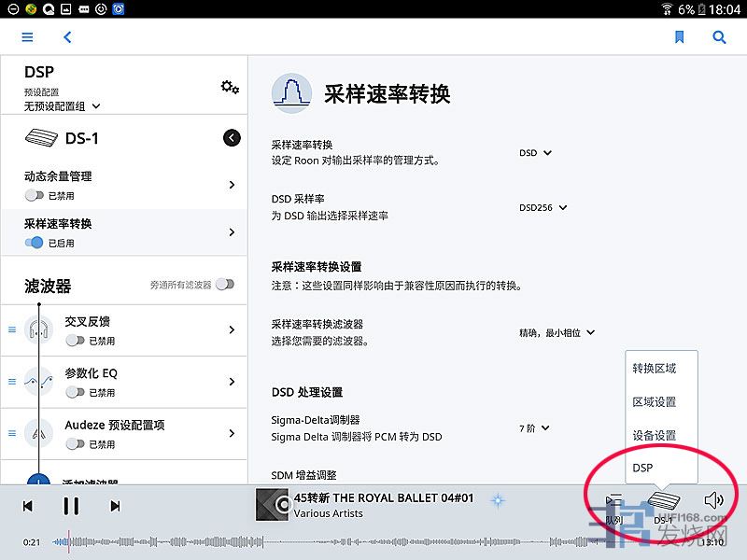
Task: Skip to the next track
Action: (115, 506)
